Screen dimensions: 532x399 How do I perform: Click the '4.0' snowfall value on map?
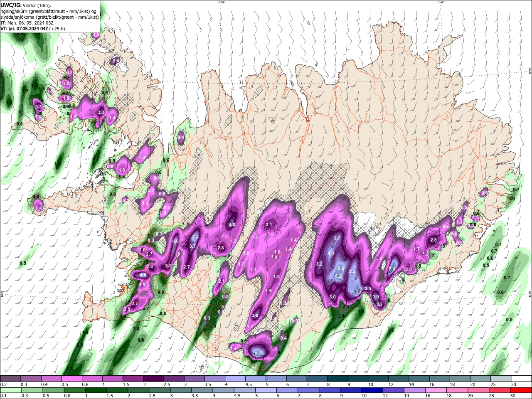point(232,224)
